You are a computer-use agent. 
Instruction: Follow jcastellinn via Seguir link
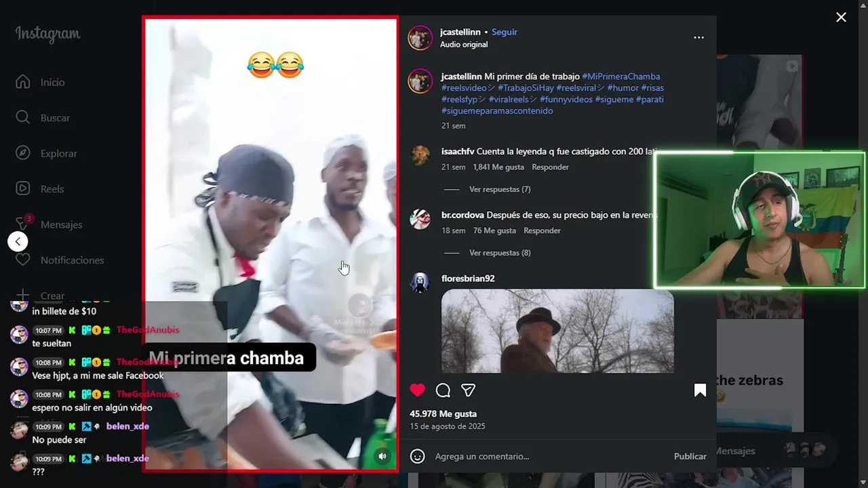coord(505,32)
